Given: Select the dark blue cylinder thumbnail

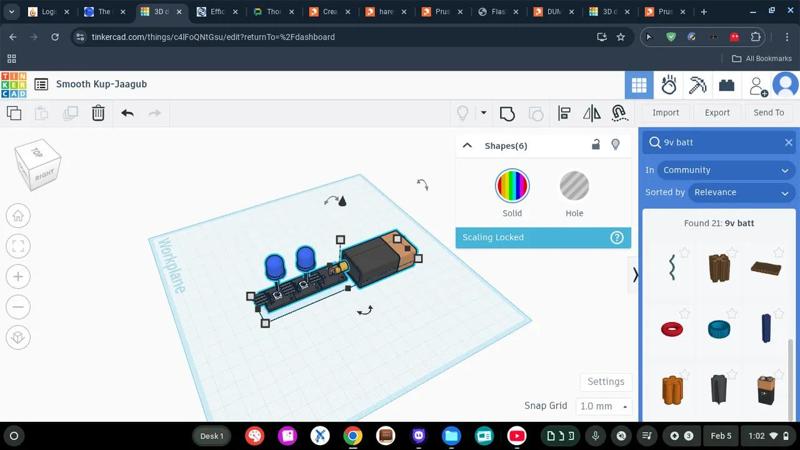Looking at the screenshot, I should (x=766, y=328).
